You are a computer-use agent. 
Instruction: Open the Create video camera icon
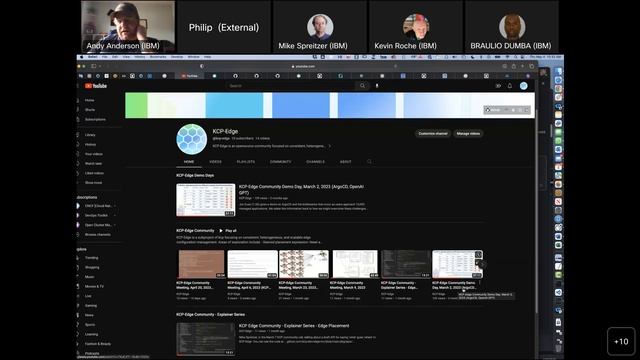click(498, 86)
